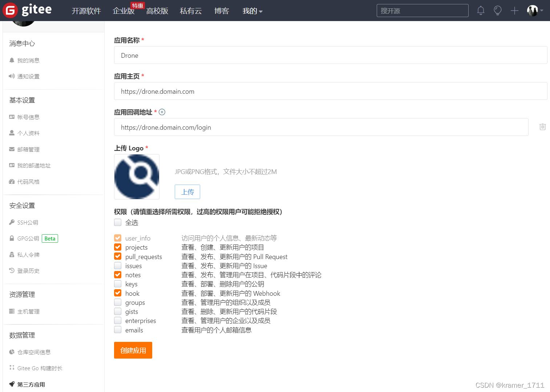Viewport: 550px width, 392px height.
Task: Select the 企业版 menu item
Action: 124,11
